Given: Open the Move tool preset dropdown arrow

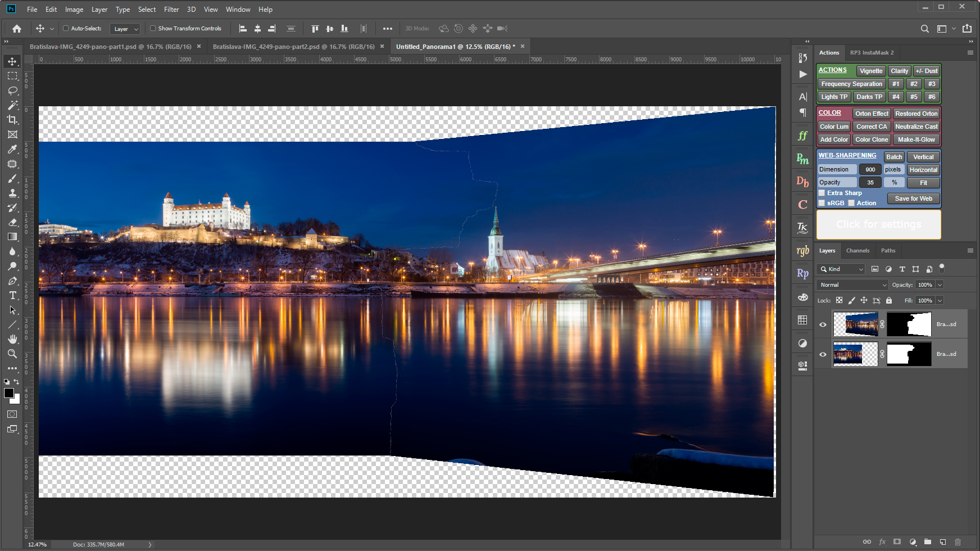Looking at the screenshot, I should [52, 29].
